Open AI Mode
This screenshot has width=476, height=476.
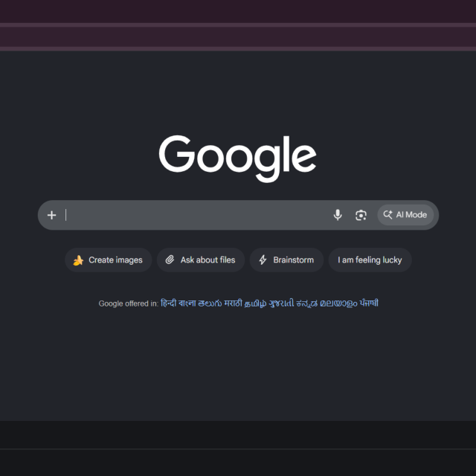[405, 215]
